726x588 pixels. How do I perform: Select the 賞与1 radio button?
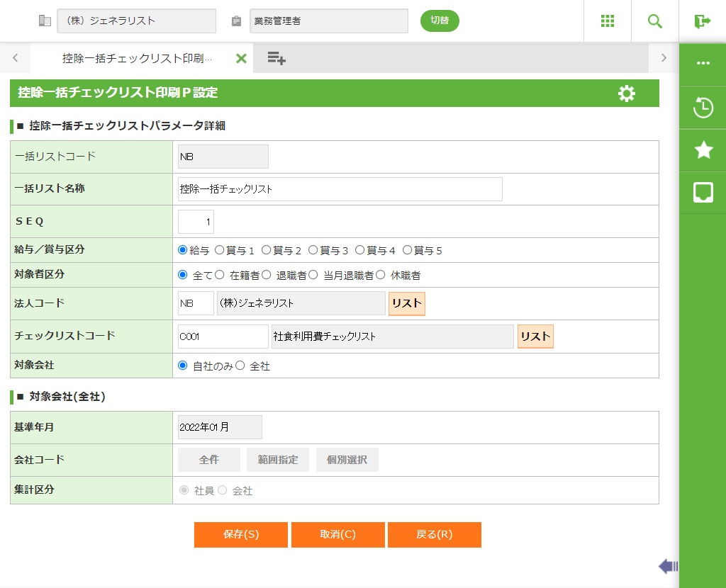click(219, 250)
